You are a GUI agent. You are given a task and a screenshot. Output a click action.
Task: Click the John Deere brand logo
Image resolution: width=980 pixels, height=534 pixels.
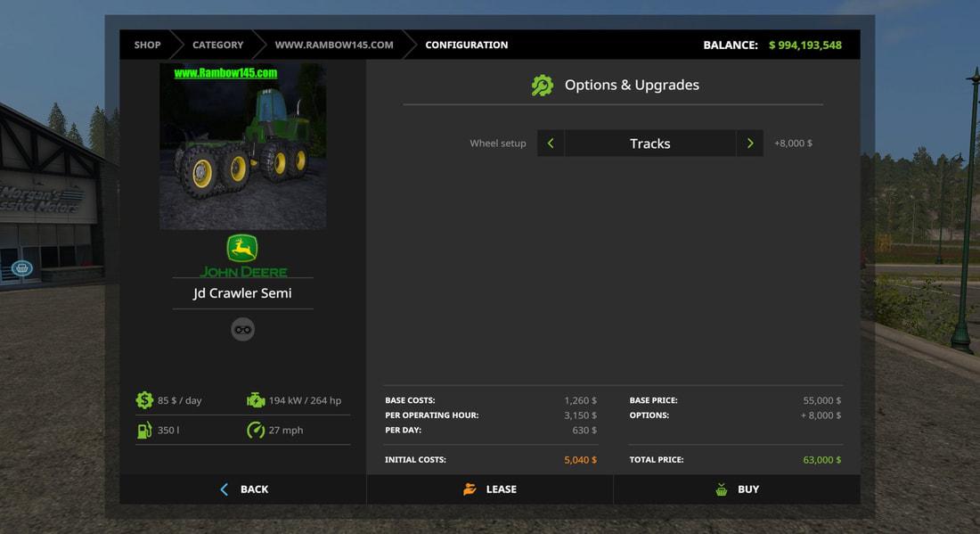[242, 255]
